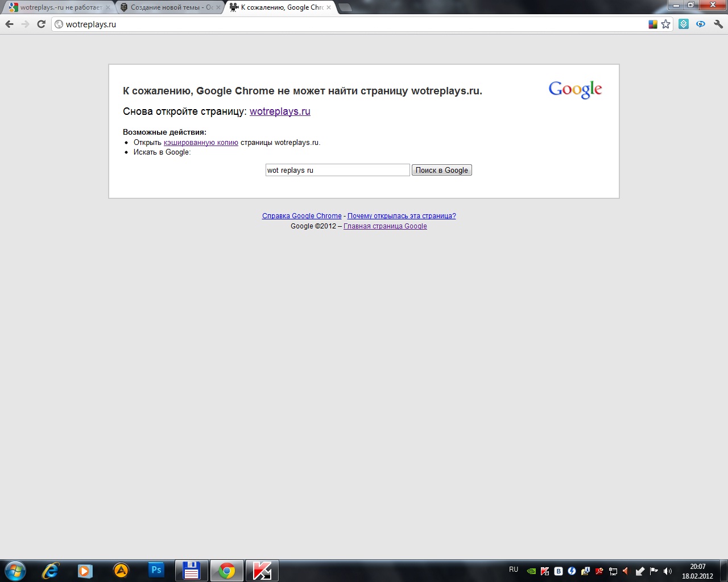Open a new tab with the new-tab button
Image resolution: width=728 pixels, height=582 pixels.
point(345,7)
